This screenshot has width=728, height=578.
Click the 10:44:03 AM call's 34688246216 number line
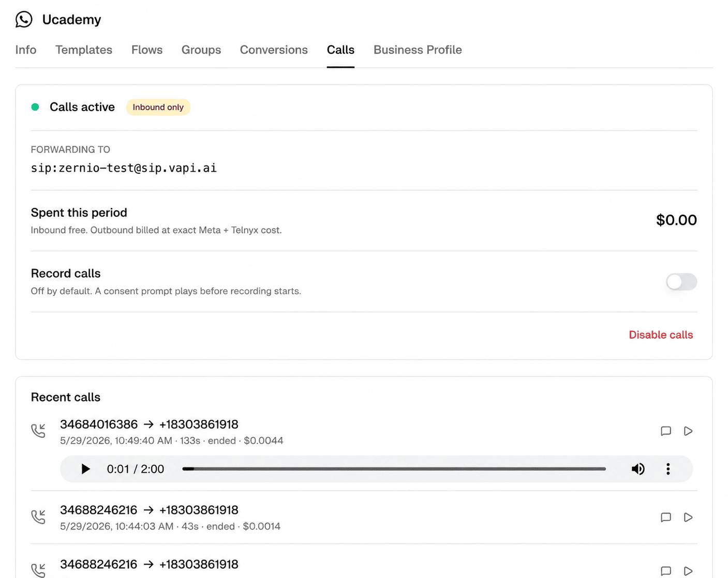(149, 510)
